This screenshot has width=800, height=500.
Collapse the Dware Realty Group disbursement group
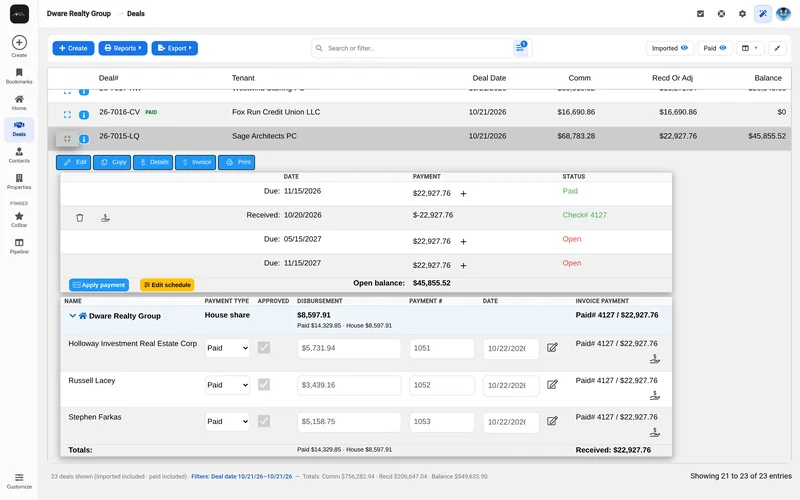click(72, 316)
